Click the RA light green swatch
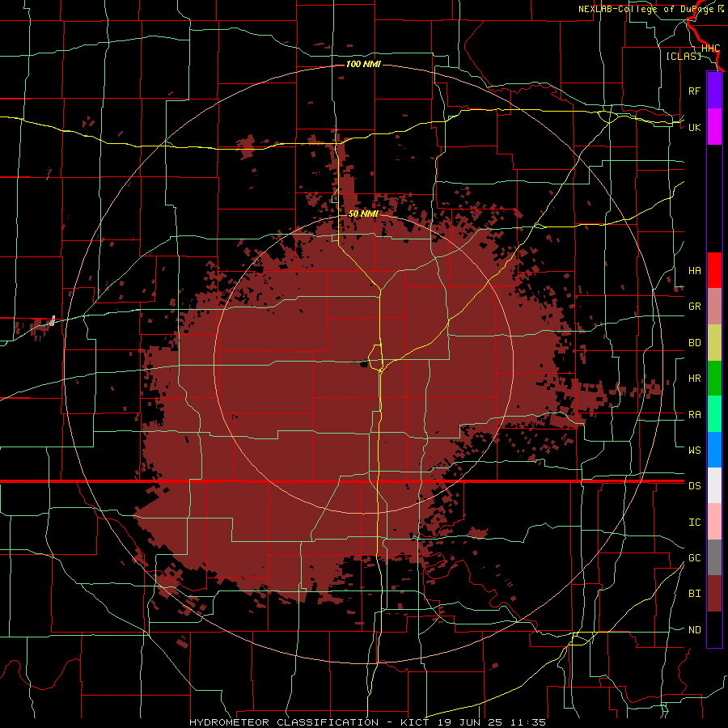Screen dimensions: 728x728 (x=714, y=414)
